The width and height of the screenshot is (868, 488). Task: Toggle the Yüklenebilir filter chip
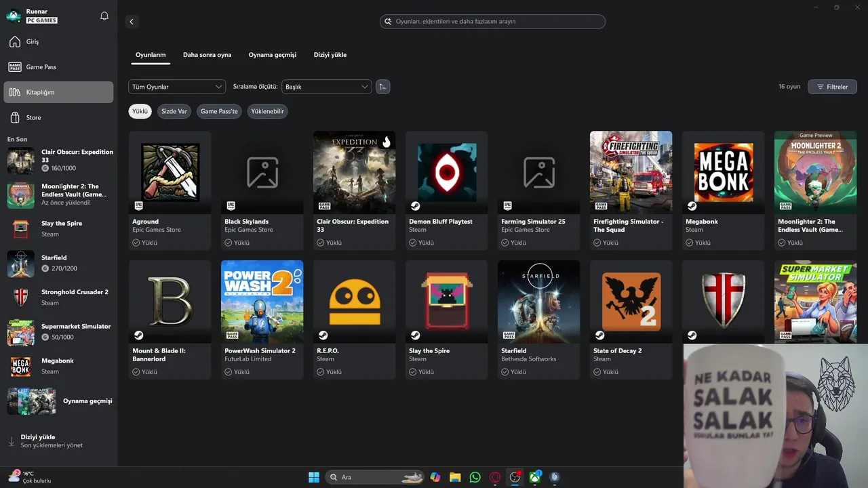[x=267, y=111]
